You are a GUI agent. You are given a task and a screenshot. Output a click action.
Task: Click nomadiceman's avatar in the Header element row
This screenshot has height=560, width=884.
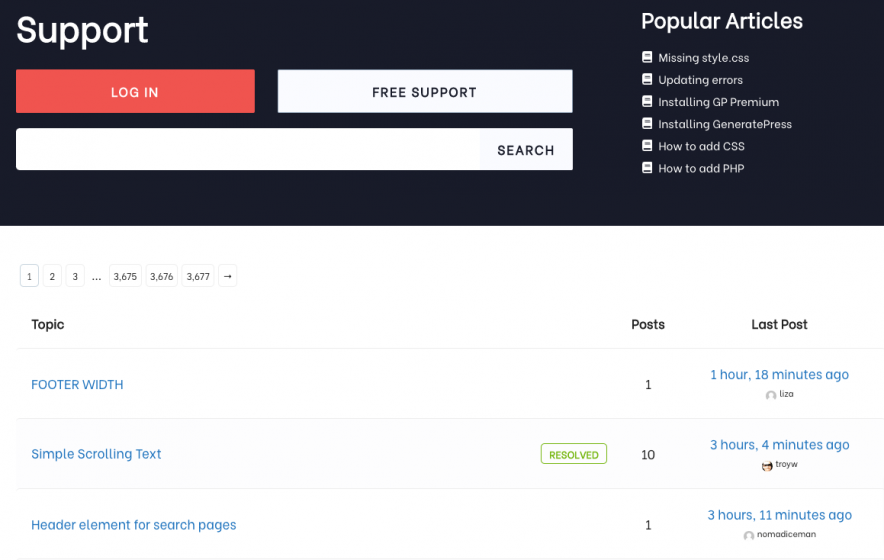(x=749, y=535)
